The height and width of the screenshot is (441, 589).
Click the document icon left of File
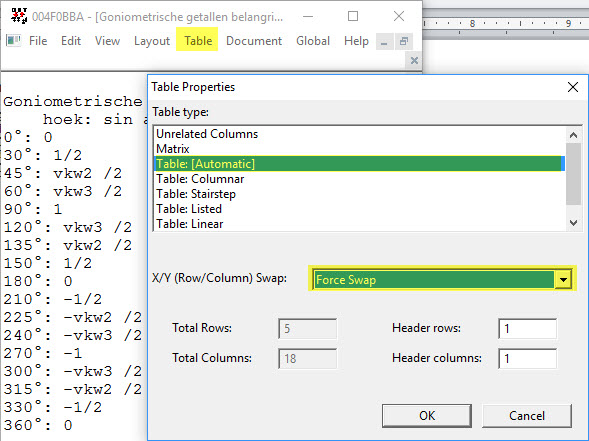[x=14, y=40]
